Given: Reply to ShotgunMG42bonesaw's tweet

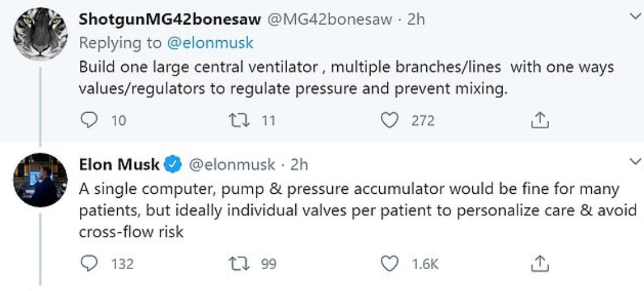Looking at the screenshot, I should 88,120.
